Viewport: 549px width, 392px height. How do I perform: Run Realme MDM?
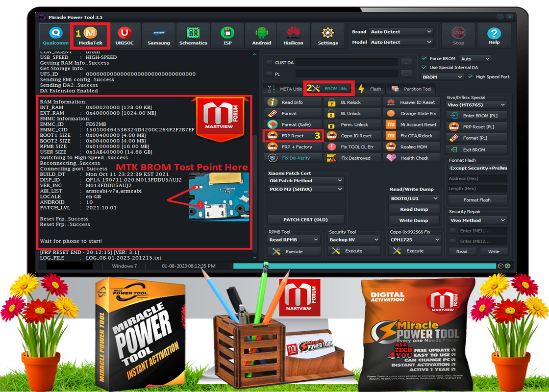[412, 147]
